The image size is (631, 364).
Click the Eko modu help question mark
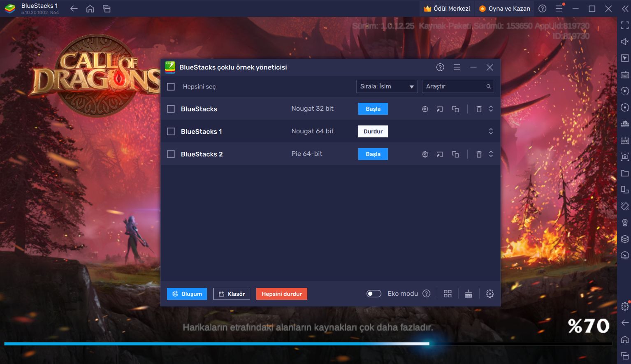point(427,294)
